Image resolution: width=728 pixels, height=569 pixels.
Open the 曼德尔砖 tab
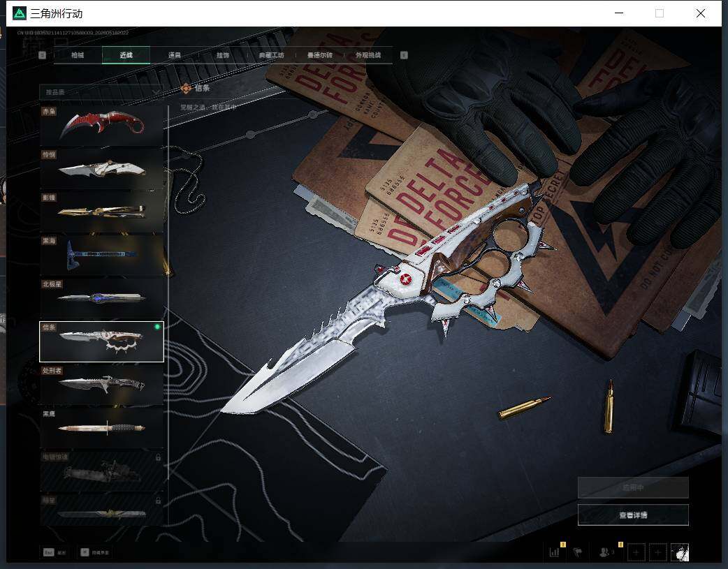[x=319, y=55]
